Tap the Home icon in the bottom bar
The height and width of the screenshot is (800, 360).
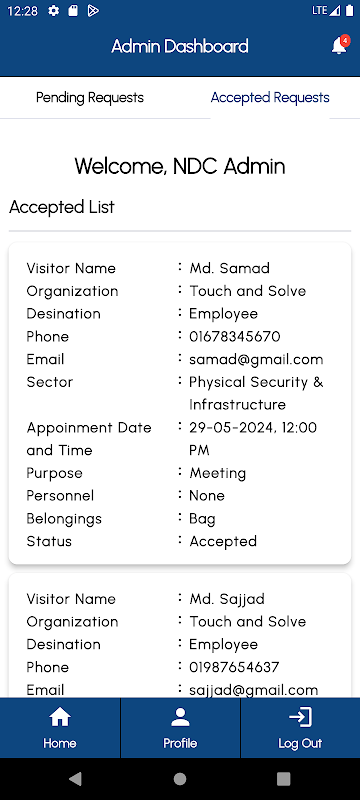60,717
